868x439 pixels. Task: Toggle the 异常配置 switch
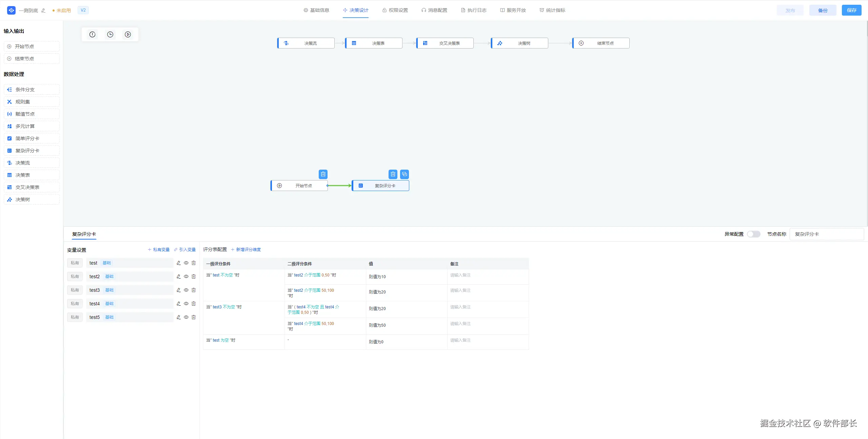[x=753, y=234]
